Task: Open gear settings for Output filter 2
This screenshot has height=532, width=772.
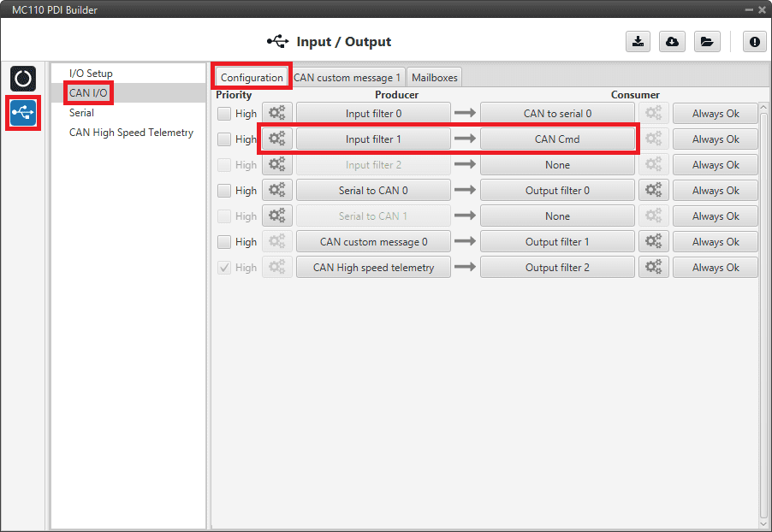Action: pos(653,268)
